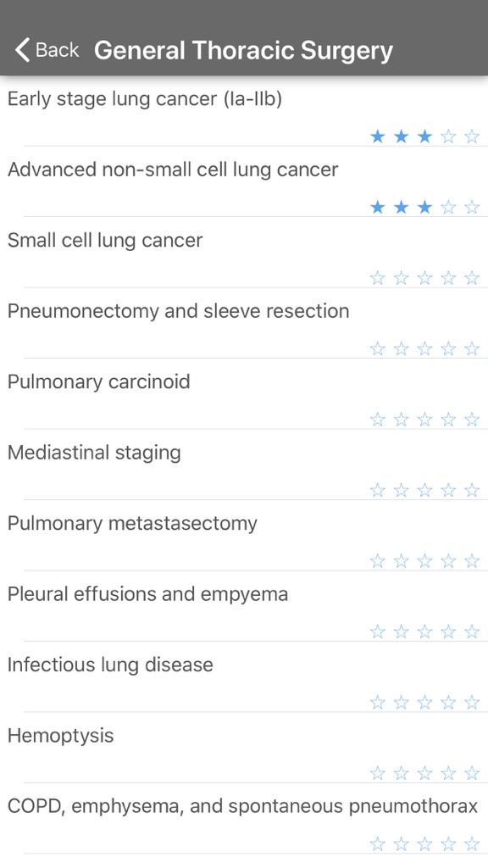The width and height of the screenshot is (488, 868).
Task: Open Pleural effusions and empyema topic
Action: click(x=244, y=606)
